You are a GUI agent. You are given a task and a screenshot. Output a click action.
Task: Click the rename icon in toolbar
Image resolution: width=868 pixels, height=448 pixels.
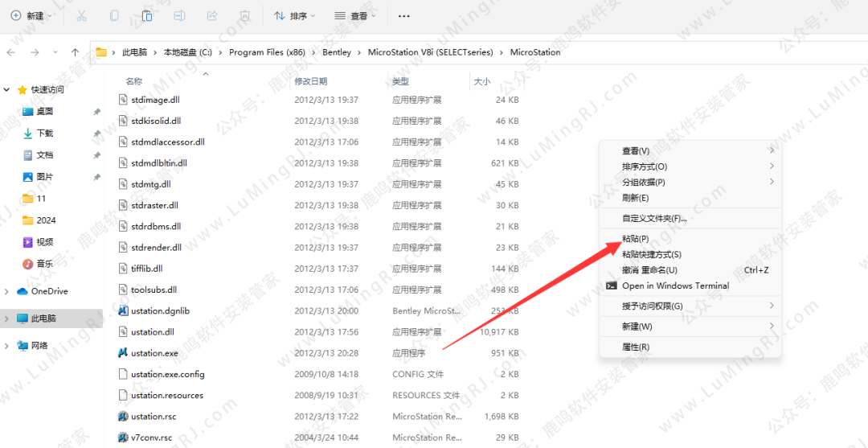point(180,15)
